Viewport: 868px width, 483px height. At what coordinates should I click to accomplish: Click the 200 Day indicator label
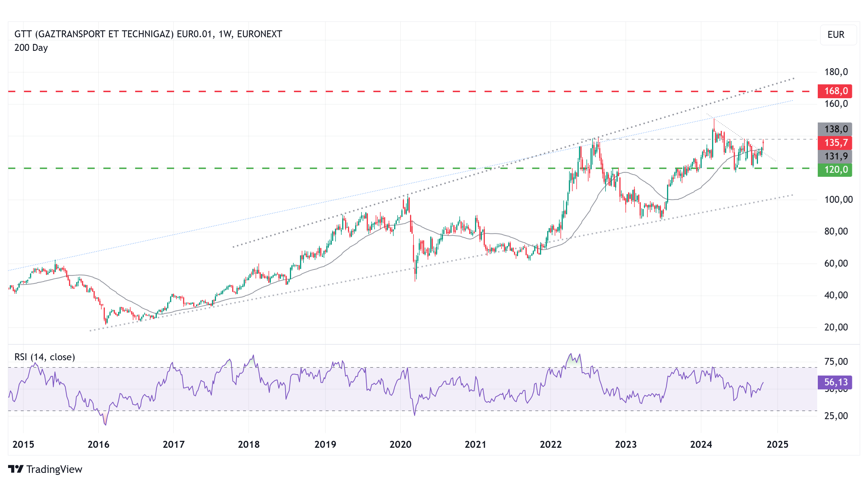click(31, 48)
